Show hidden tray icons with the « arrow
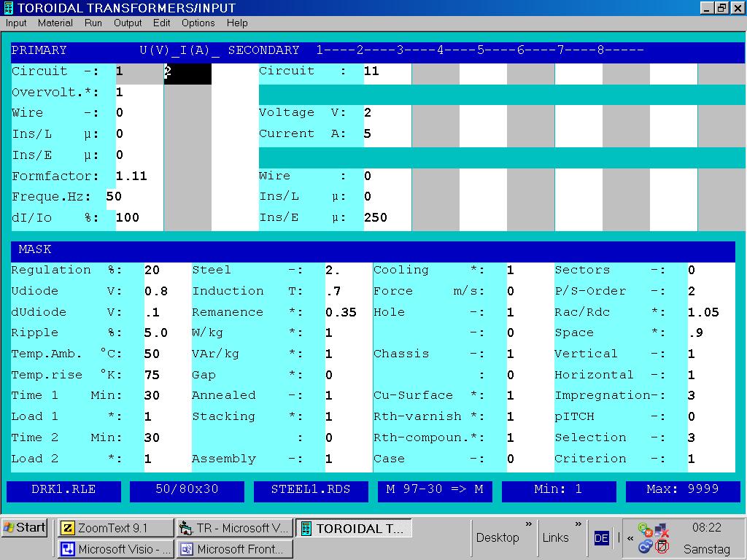The image size is (747, 560). click(x=630, y=539)
